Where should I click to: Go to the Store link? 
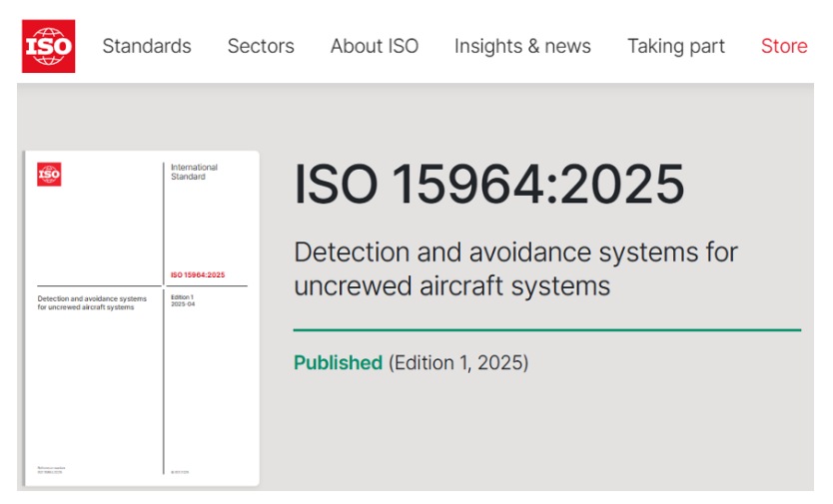coord(784,46)
